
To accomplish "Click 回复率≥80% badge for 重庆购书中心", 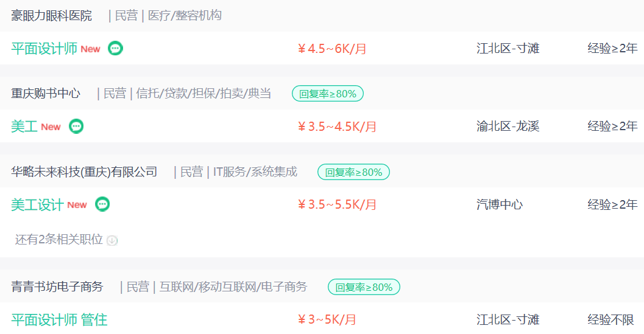I will click(x=328, y=94).
